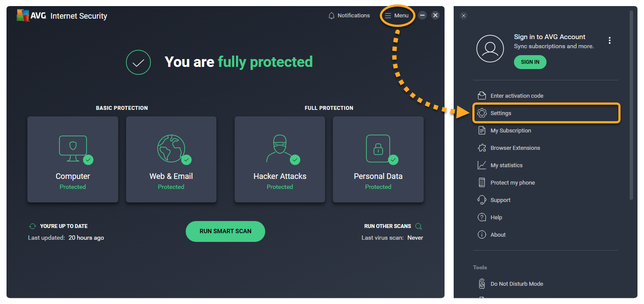Select Protect my phone
This screenshot has width=644, height=304.
(x=512, y=182)
